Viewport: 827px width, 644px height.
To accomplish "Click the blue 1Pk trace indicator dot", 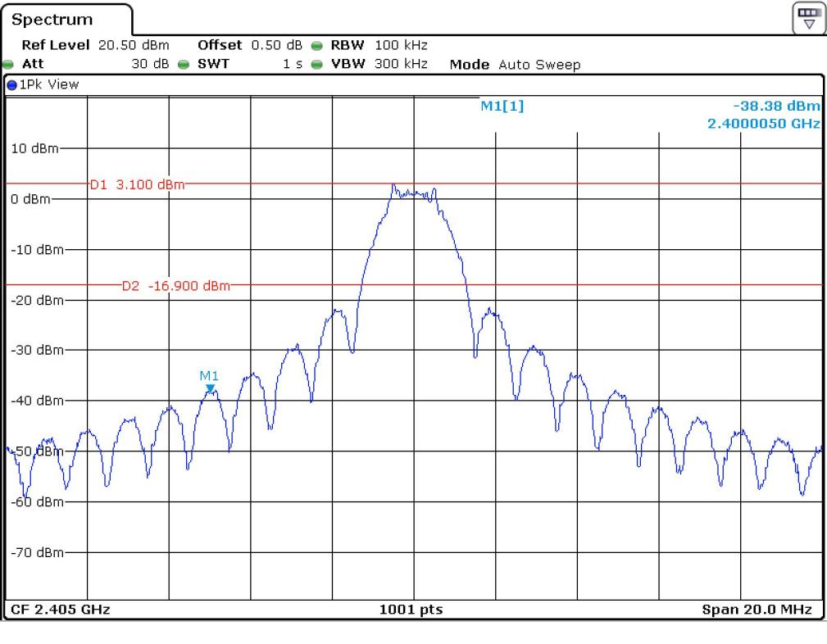I will [x=11, y=85].
